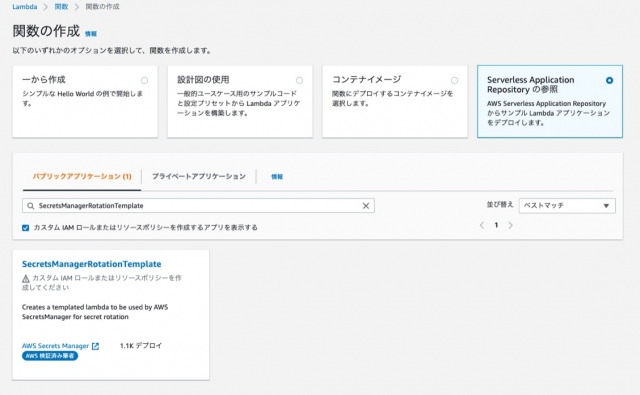This screenshot has height=395, width=640.
Task: Click the 関数の作成 breadcrumb text
Action: (102, 7)
